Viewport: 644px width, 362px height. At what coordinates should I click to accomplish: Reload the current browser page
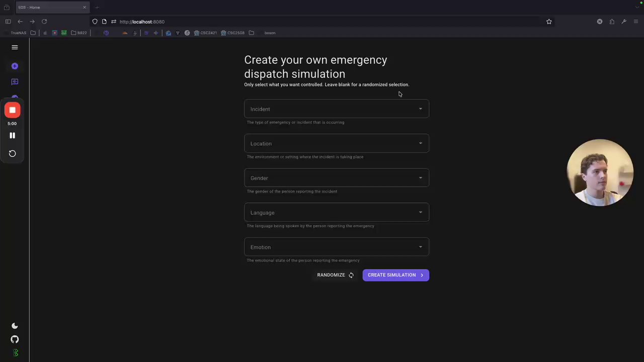44,22
